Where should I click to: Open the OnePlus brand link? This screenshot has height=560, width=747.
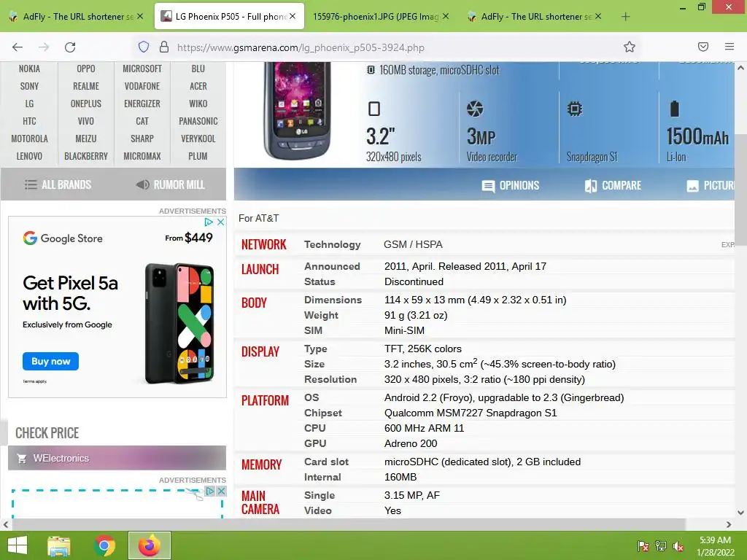[86, 104]
